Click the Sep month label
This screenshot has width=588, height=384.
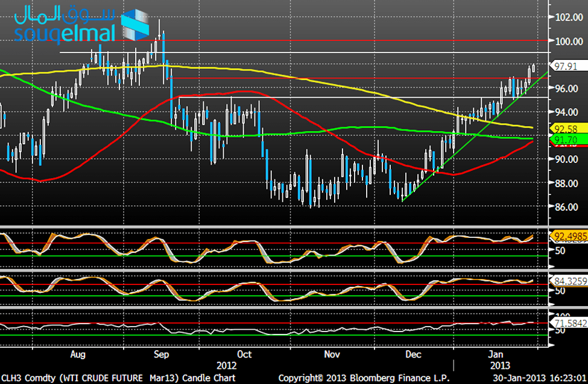pos(161,354)
